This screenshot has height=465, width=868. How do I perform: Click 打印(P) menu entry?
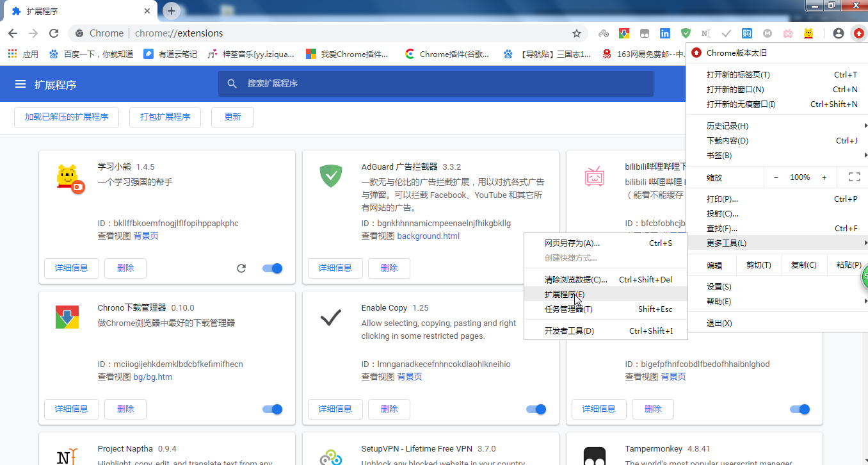[x=776, y=199]
